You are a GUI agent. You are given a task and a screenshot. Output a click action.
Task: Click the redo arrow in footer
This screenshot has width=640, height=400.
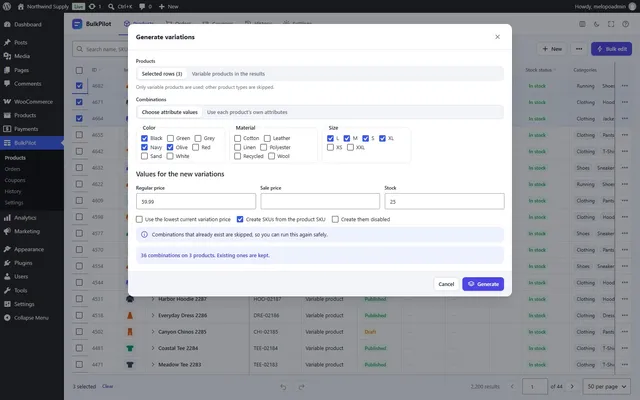coord(301,387)
